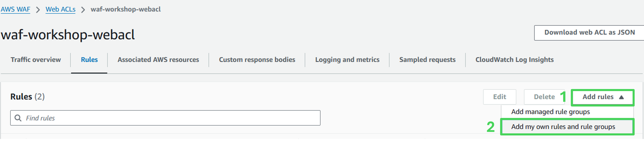Screen dimensions: 644x146
Task: Open the Web ACLs breadcrumb link
Action: (x=60, y=9)
